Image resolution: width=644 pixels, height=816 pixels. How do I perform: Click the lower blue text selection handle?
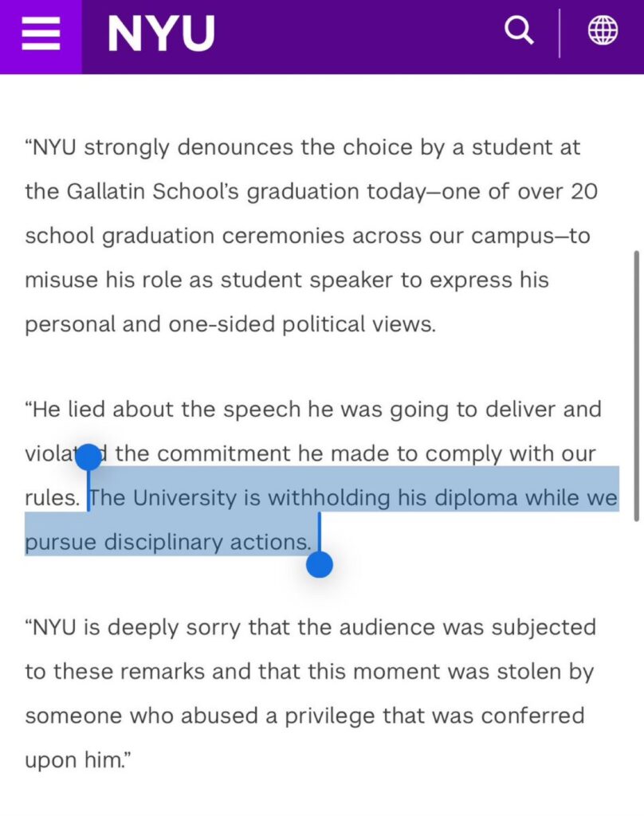click(319, 563)
